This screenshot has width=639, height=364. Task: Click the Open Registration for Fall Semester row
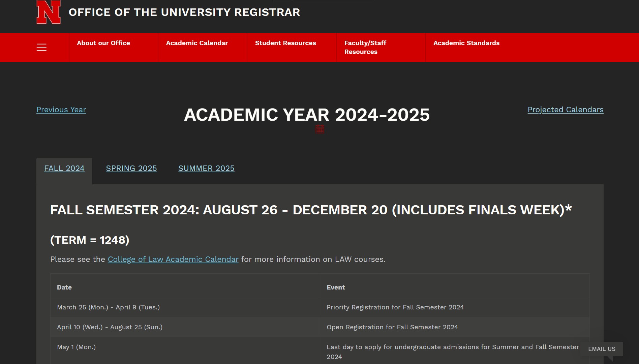click(392, 327)
